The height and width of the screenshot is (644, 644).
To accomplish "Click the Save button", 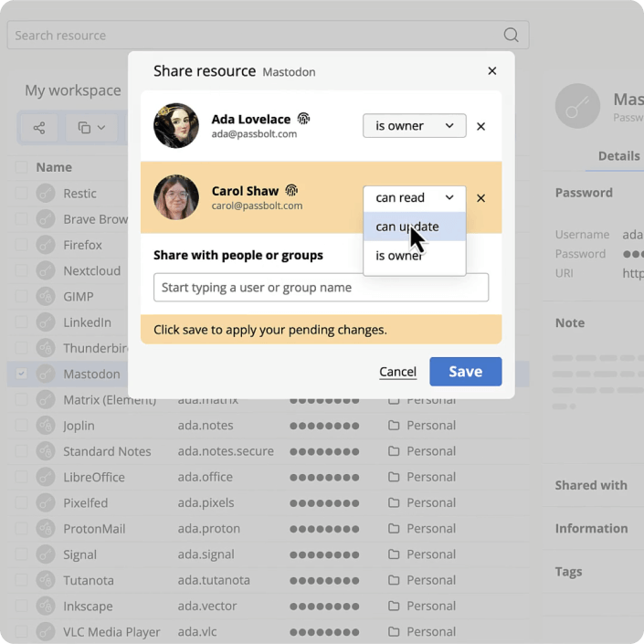I will (465, 372).
